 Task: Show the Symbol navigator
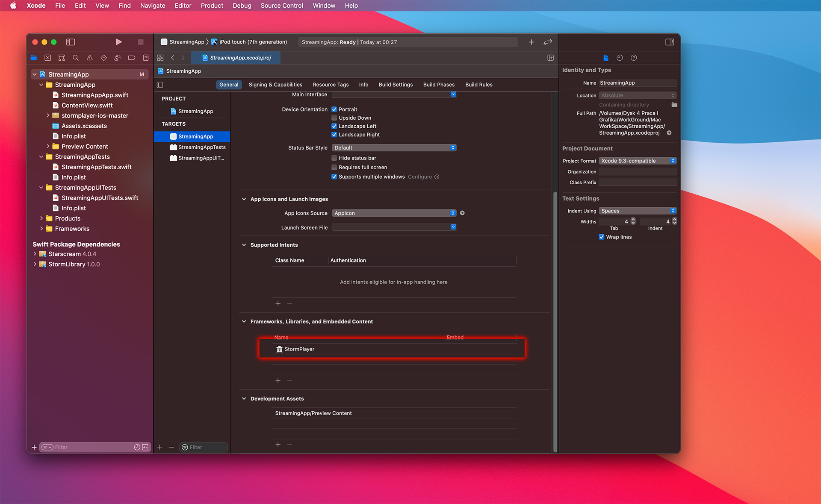pyautogui.click(x=62, y=58)
